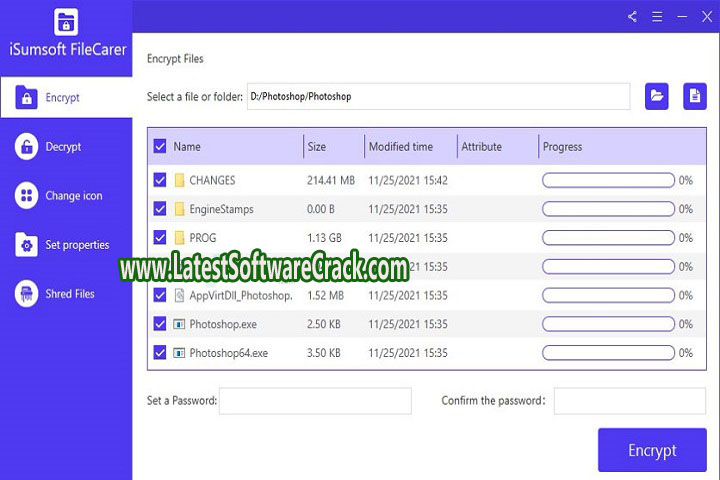720x480 pixels.
Task: Click the CHANGES folder icon
Action: (179, 180)
